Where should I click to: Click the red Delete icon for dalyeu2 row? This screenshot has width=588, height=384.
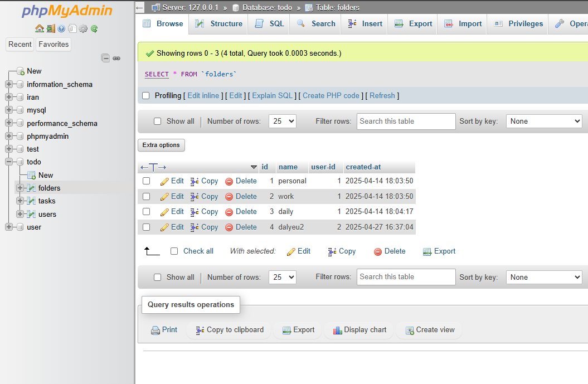pos(229,227)
